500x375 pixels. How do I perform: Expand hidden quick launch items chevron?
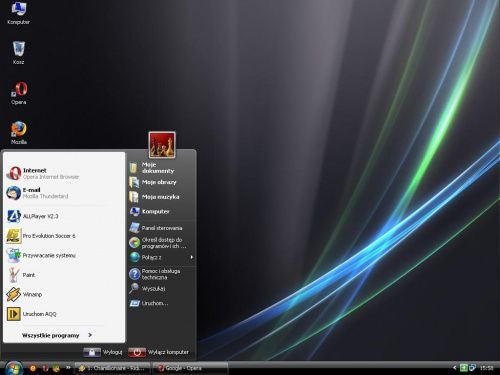[68, 367]
